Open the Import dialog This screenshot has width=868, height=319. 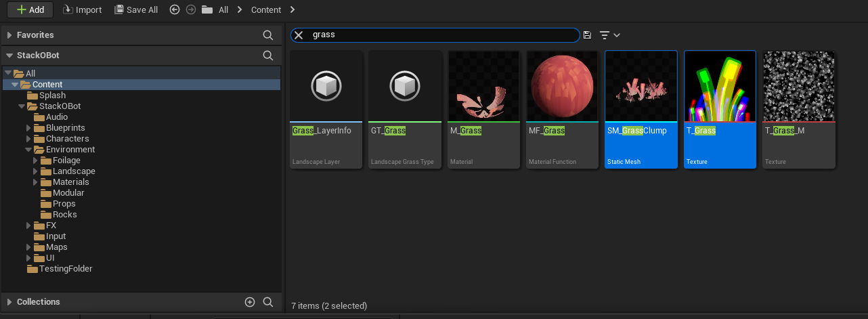[x=82, y=9]
